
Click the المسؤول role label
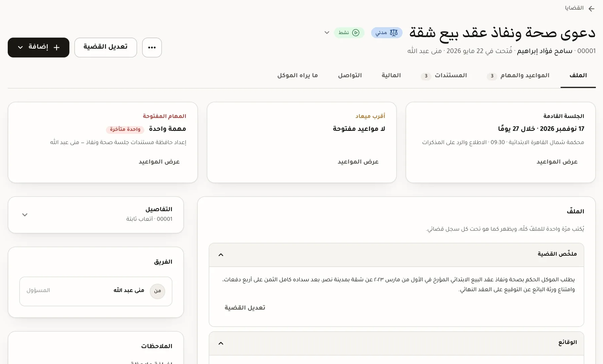(38, 290)
